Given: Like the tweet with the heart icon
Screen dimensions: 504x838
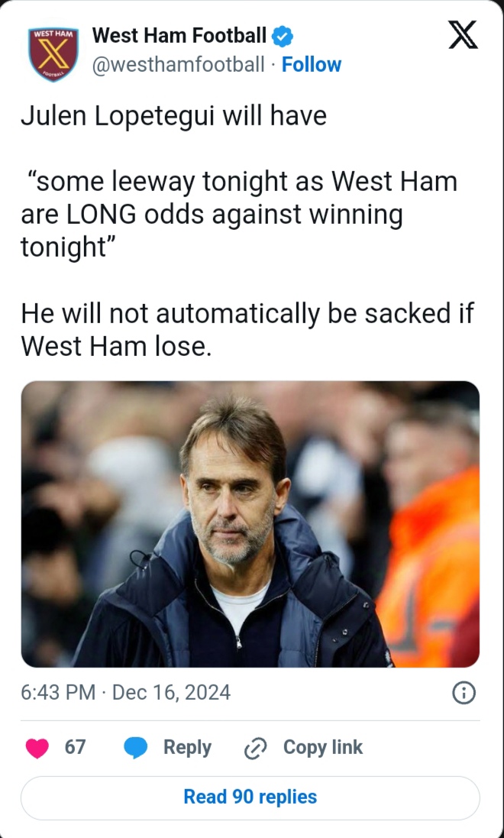Looking at the screenshot, I should click(x=37, y=748).
